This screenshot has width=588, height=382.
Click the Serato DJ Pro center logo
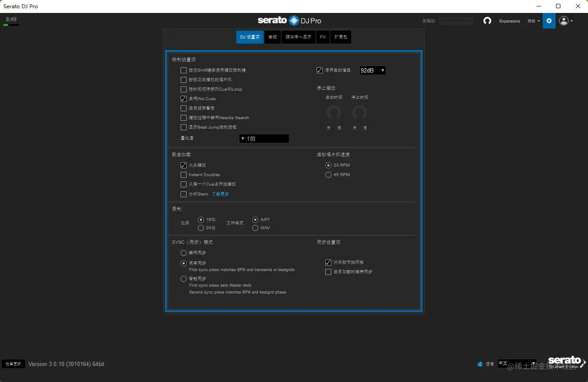tap(289, 20)
